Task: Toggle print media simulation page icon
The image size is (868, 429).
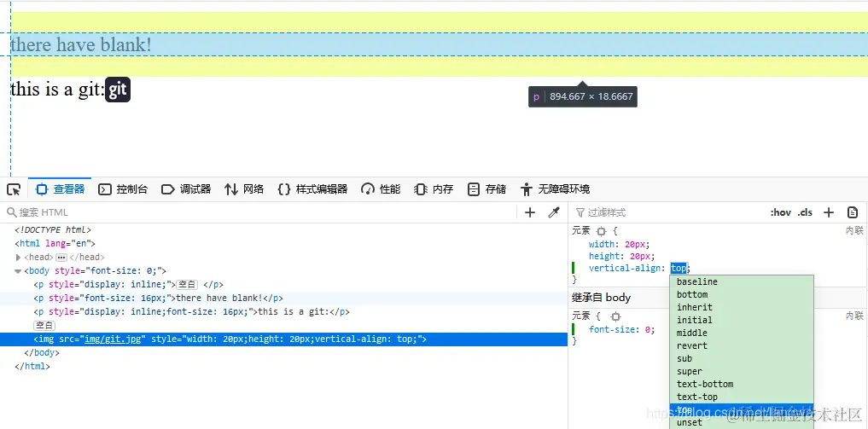Action: [853, 212]
